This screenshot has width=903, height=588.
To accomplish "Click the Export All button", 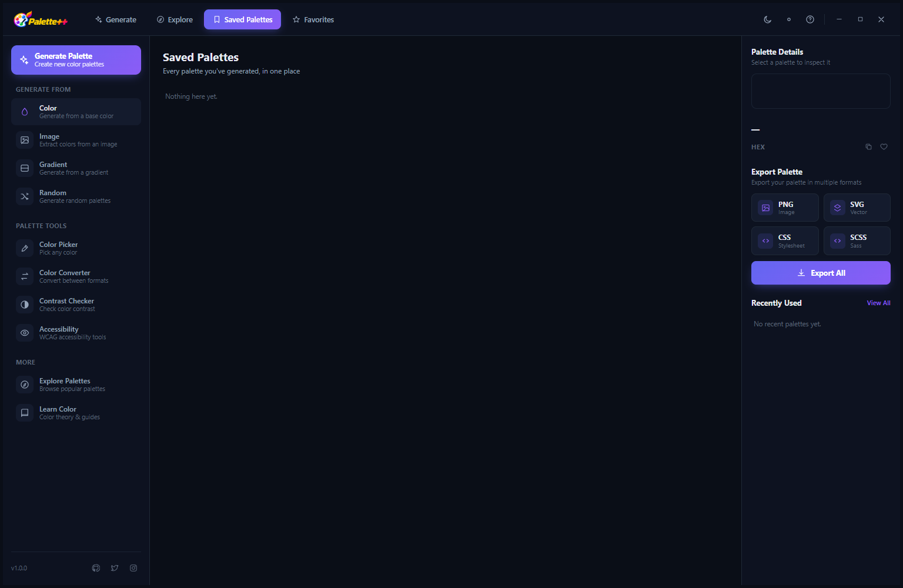I will (x=821, y=273).
